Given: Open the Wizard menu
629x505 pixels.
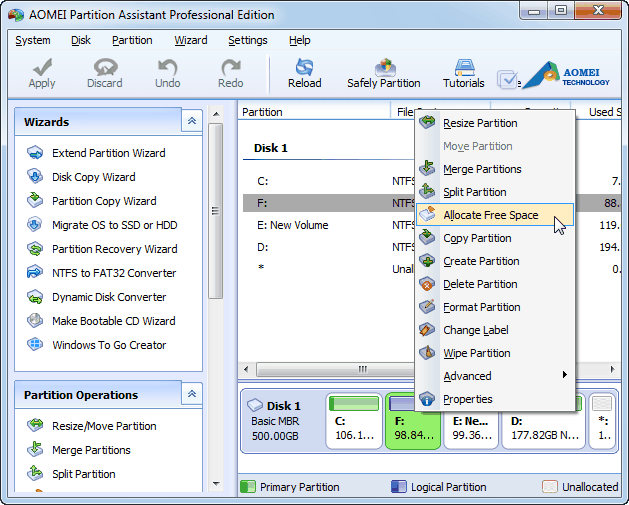Looking at the screenshot, I should (x=191, y=40).
